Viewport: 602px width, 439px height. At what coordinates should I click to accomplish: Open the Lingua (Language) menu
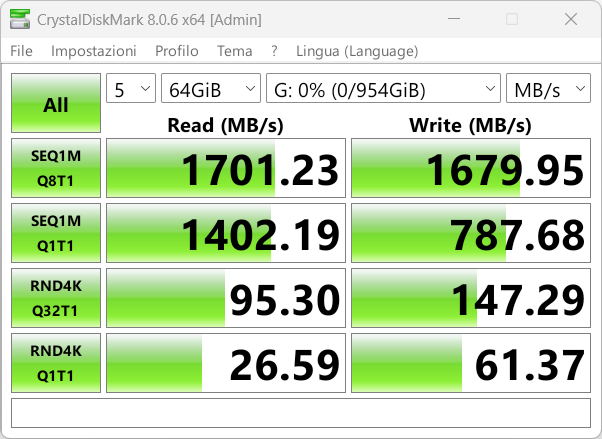click(x=357, y=51)
